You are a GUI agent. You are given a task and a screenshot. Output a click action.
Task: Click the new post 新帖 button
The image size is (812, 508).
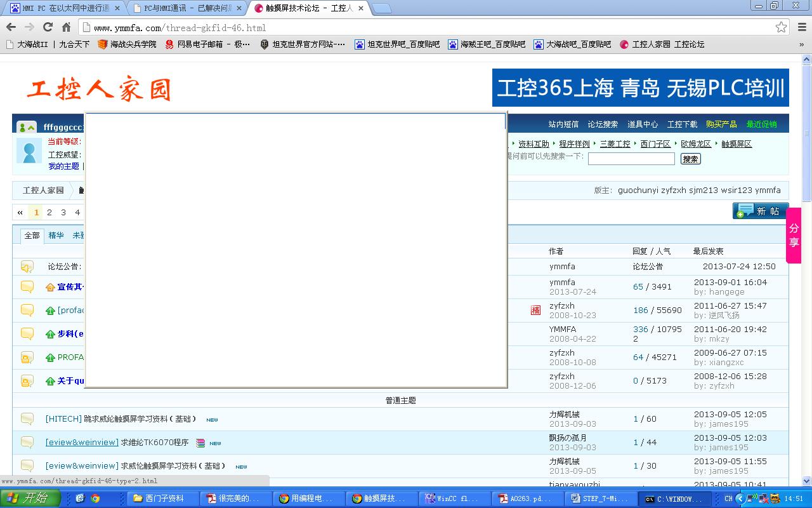760,211
